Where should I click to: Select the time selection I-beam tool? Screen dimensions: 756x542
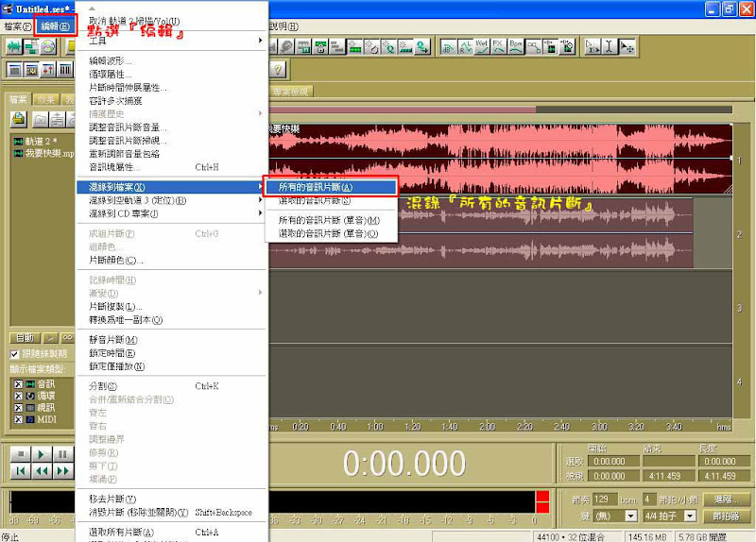tap(608, 45)
